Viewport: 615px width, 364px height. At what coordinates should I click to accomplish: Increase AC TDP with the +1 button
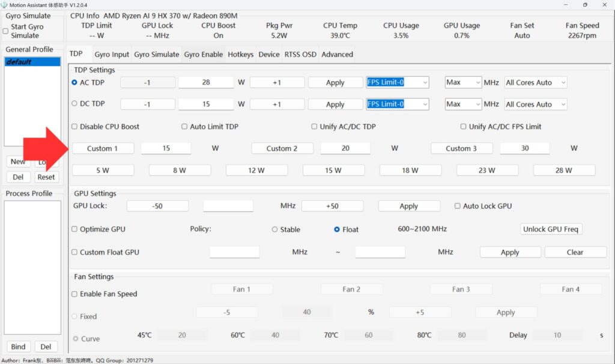point(277,82)
